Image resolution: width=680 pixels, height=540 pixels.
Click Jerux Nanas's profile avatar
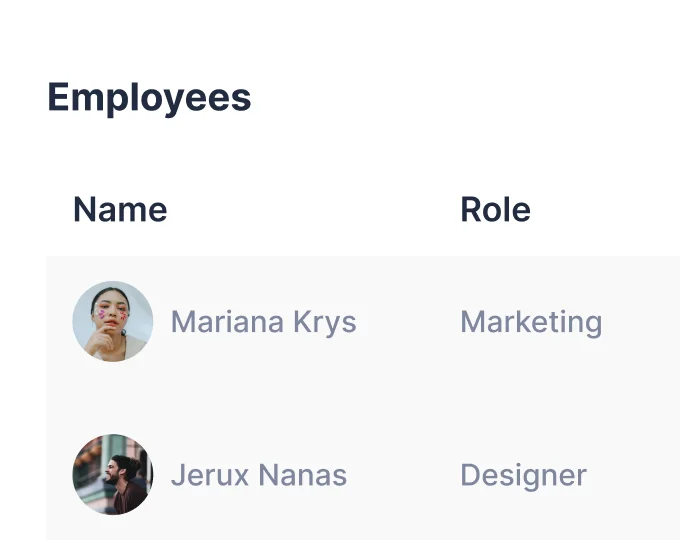pyautogui.click(x=113, y=475)
